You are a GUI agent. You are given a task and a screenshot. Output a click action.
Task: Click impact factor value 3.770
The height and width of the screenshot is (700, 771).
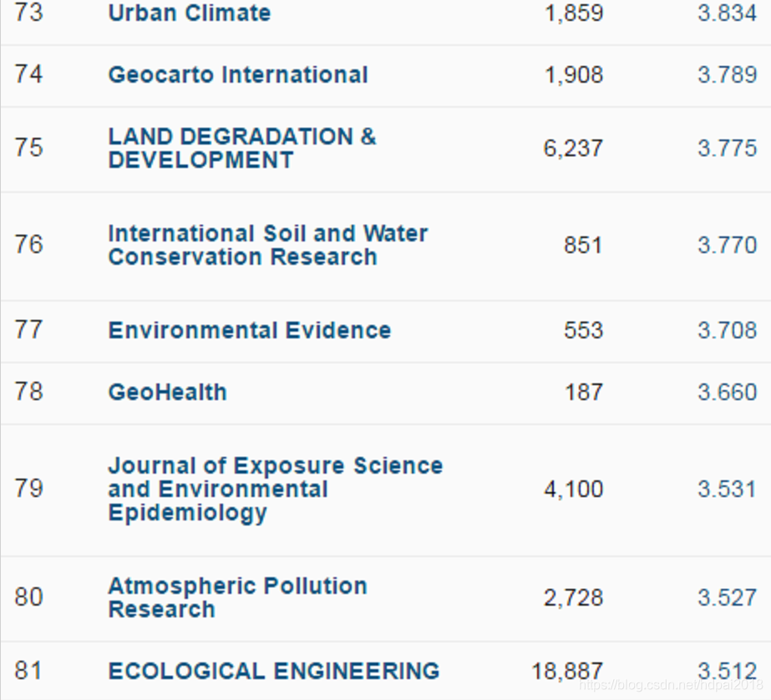(x=728, y=246)
